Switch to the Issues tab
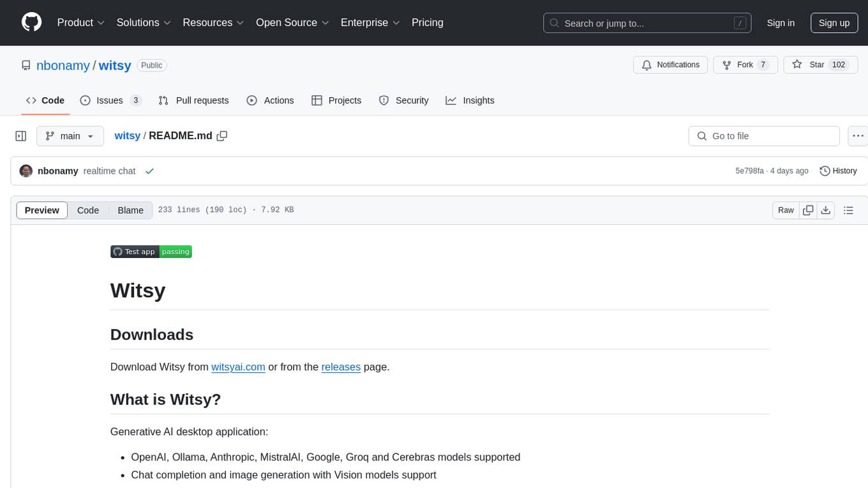Image resolution: width=868 pixels, height=488 pixels. click(x=110, y=100)
